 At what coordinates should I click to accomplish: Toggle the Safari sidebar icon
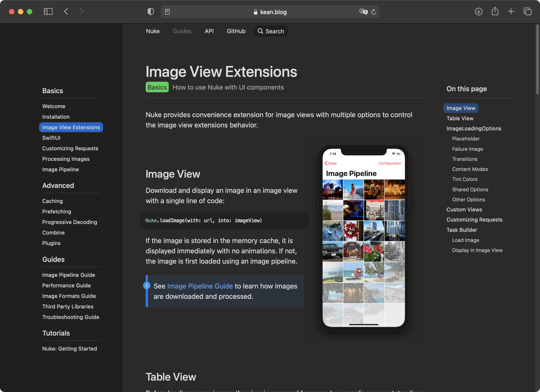coord(48,11)
